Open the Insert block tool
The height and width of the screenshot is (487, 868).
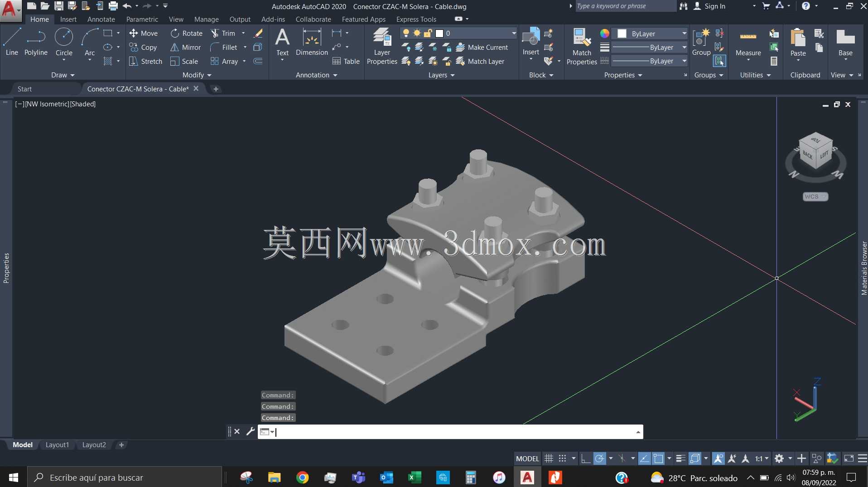coord(530,42)
